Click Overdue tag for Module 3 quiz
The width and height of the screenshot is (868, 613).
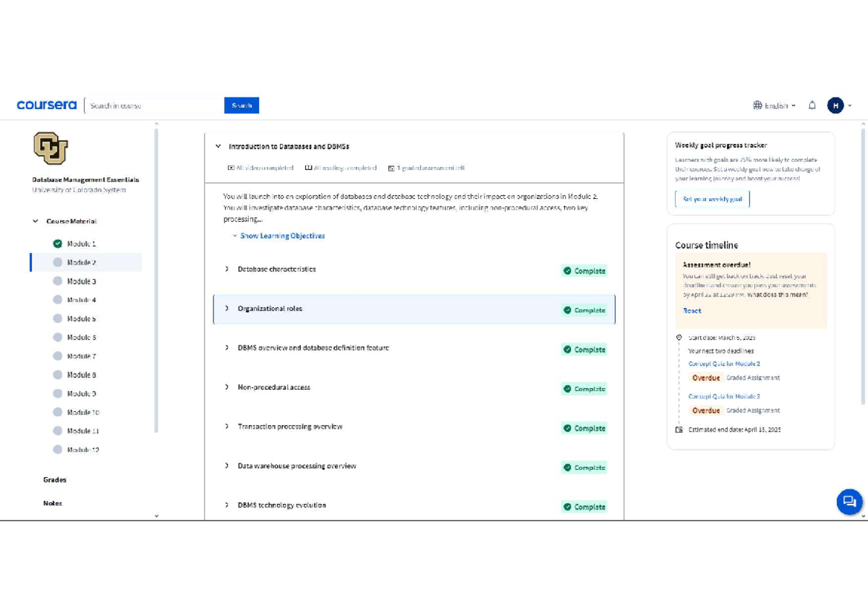(x=706, y=411)
